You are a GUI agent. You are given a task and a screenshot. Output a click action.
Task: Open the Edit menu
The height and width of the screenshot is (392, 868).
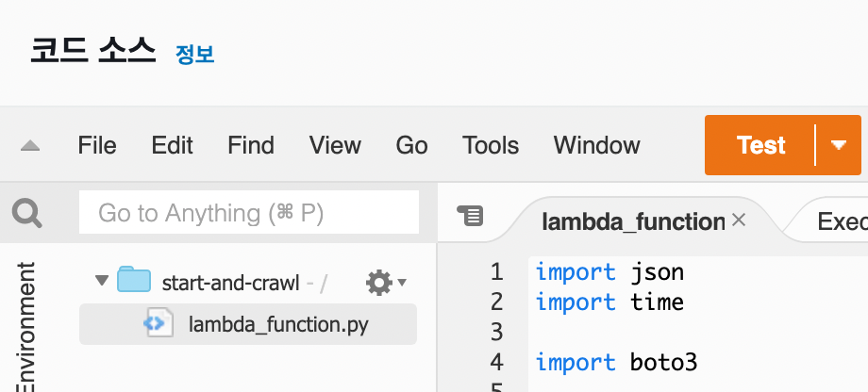[x=172, y=146]
